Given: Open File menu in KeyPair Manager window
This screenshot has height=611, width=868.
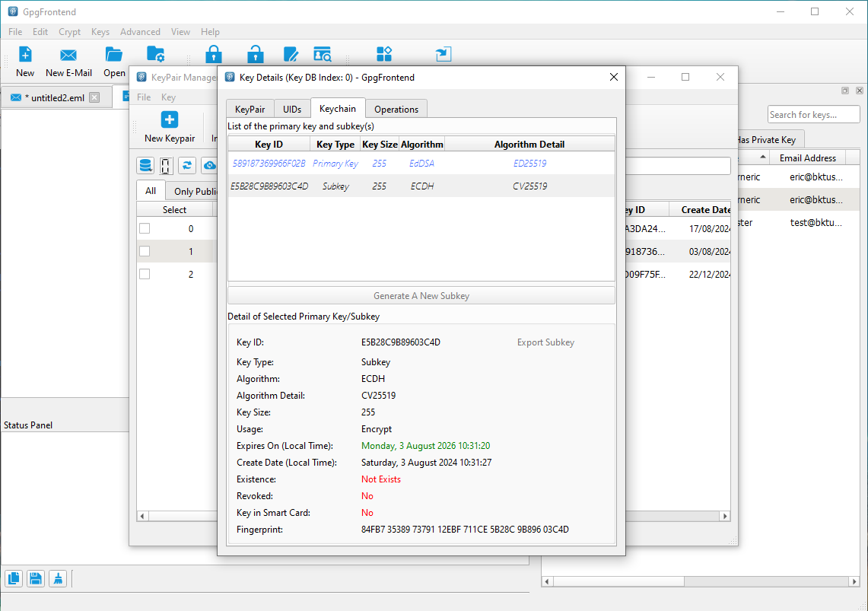Looking at the screenshot, I should (x=144, y=97).
